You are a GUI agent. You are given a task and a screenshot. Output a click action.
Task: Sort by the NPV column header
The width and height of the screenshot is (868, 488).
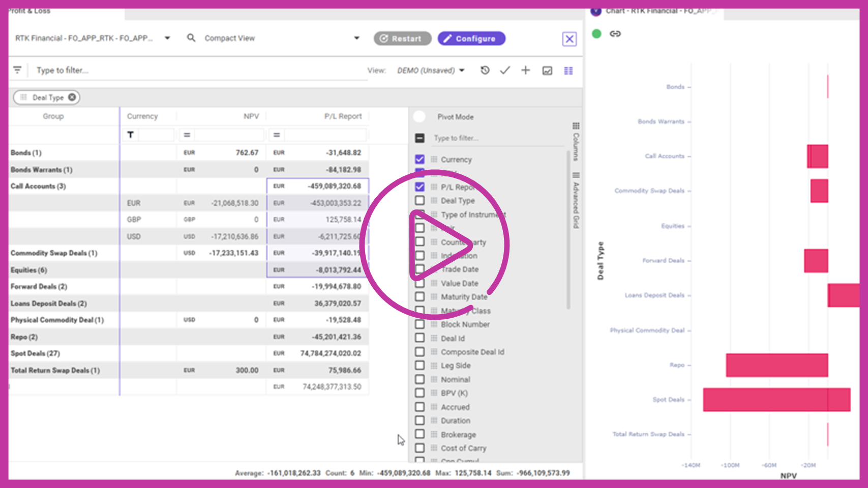tap(251, 116)
